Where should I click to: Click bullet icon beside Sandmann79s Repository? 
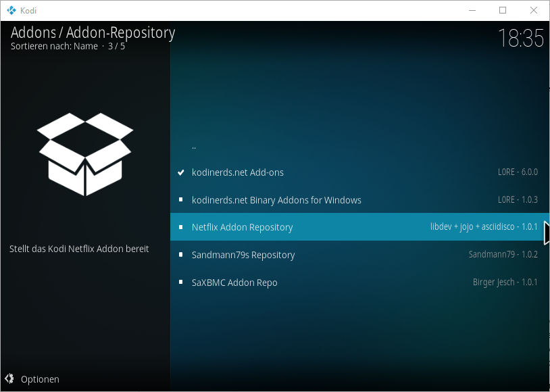pyautogui.click(x=181, y=254)
